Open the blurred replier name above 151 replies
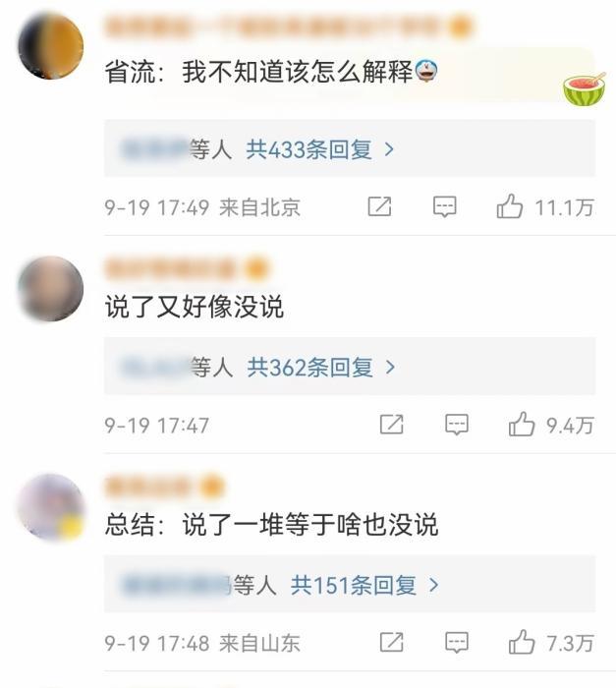This screenshot has width=616, height=688. 177,585
